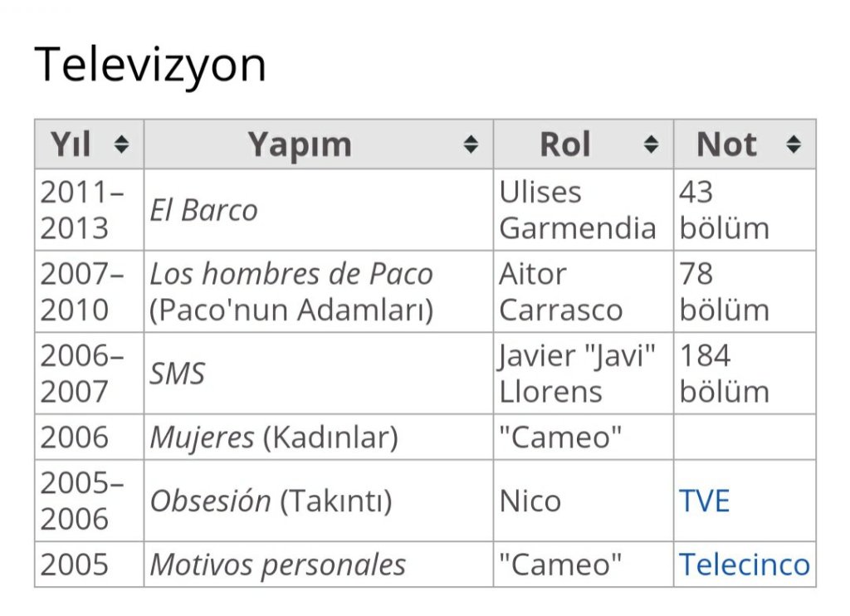
Task: Click the Televizyon section heading
Action: pos(150,65)
